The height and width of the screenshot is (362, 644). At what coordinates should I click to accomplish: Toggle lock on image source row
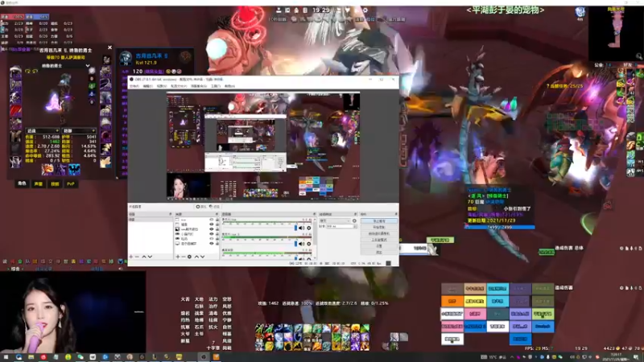point(217,229)
